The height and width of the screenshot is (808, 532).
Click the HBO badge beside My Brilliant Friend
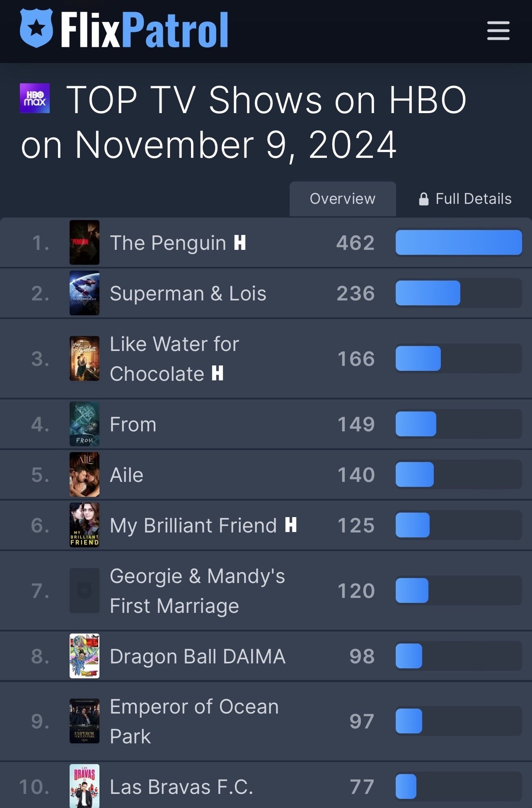tap(291, 525)
